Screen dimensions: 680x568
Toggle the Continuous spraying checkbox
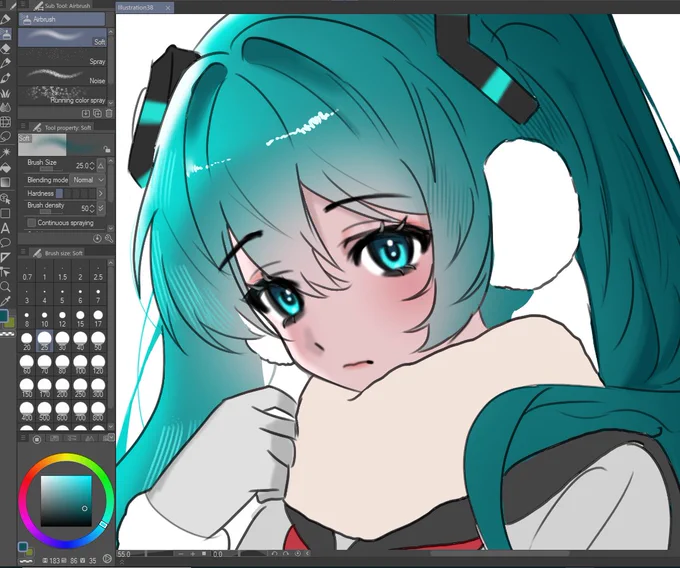coord(31,222)
